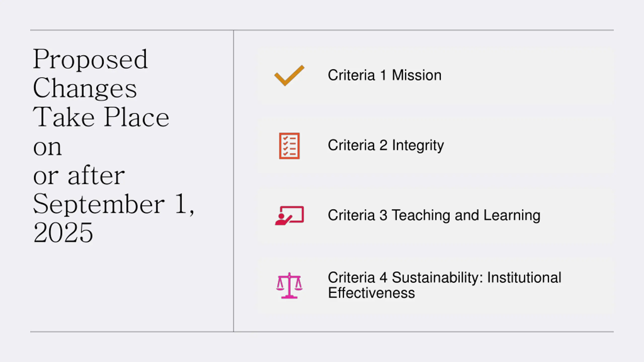The image size is (644, 362).
Task: Click the orange checklist icon
Action: point(289,146)
